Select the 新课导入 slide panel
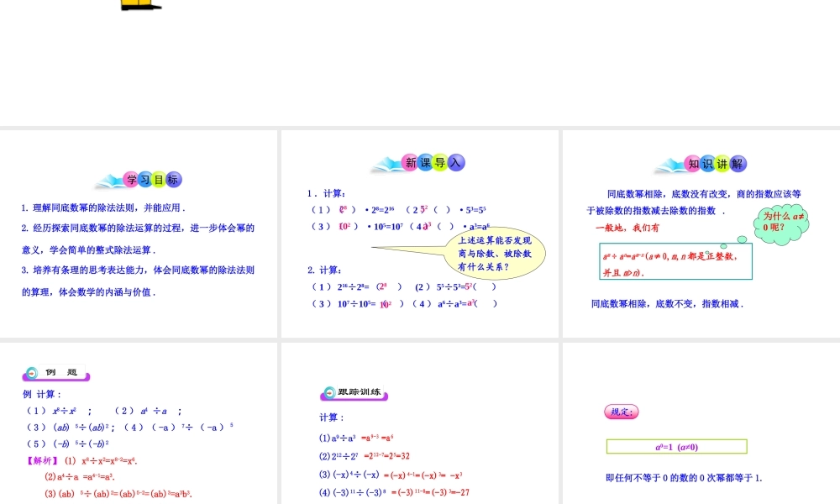 (420, 234)
